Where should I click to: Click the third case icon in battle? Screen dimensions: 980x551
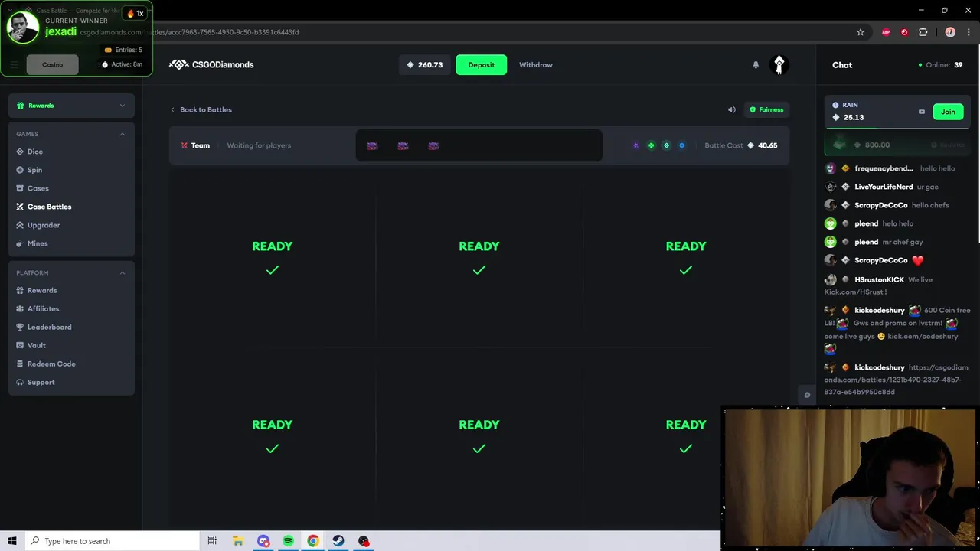[x=433, y=145]
